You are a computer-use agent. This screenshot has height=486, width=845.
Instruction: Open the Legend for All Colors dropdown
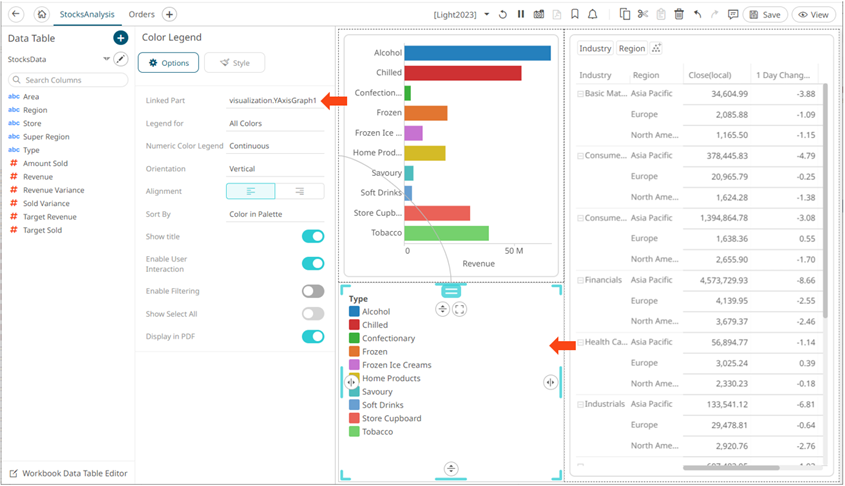(x=275, y=123)
